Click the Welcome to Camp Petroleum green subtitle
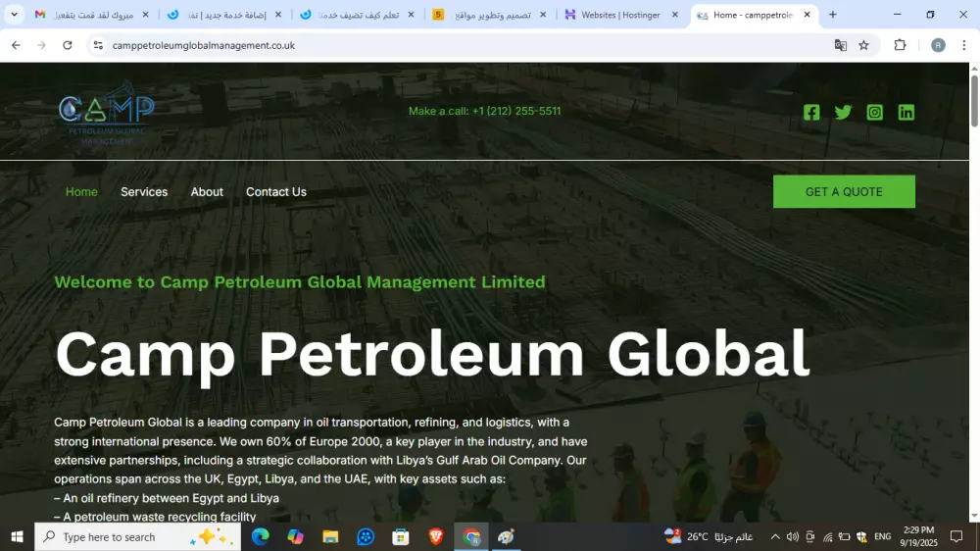 tap(299, 282)
